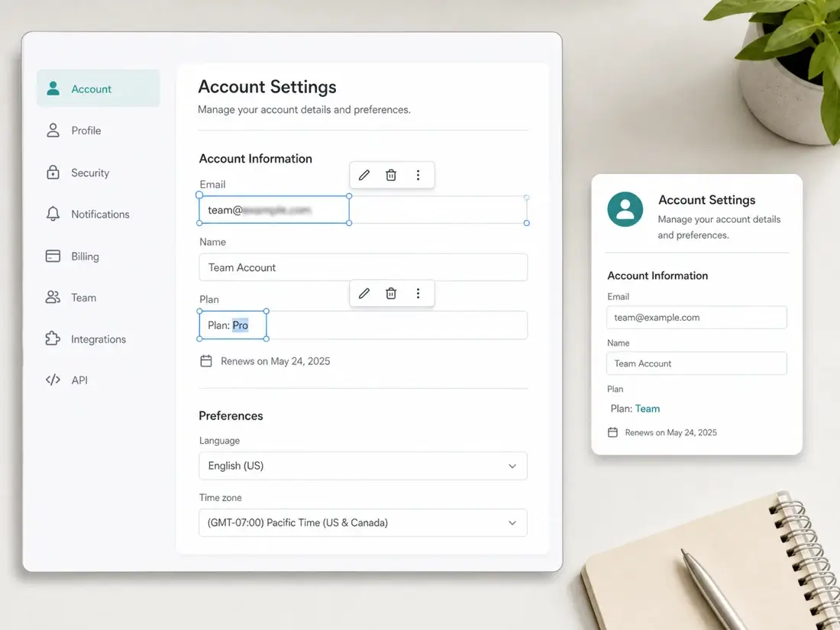Open Security settings in sidebar
This screenshot has width=840, height=630.
tap(98, 173)
